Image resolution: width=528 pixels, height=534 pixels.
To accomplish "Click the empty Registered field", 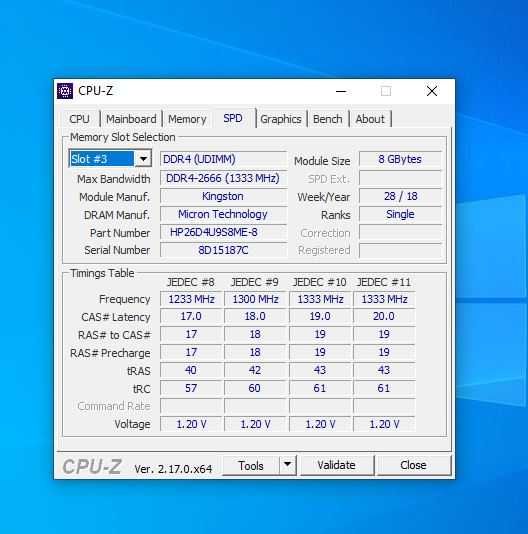I will [x=400, y=250].
